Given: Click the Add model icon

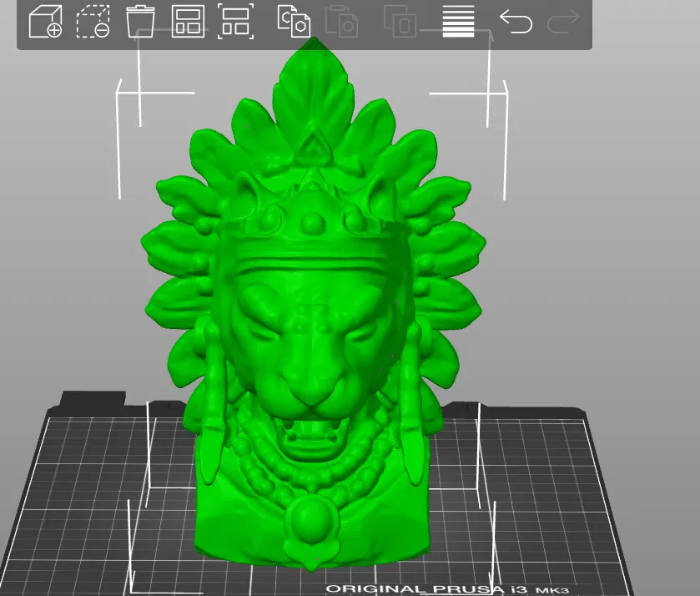Looking at the screenshot, I should [45, 22].
